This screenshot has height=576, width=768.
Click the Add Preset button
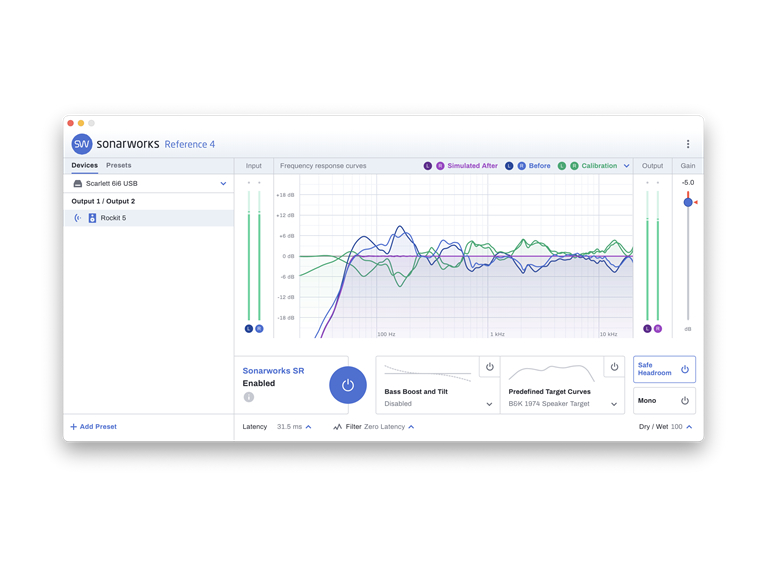[x=93, y=427]
